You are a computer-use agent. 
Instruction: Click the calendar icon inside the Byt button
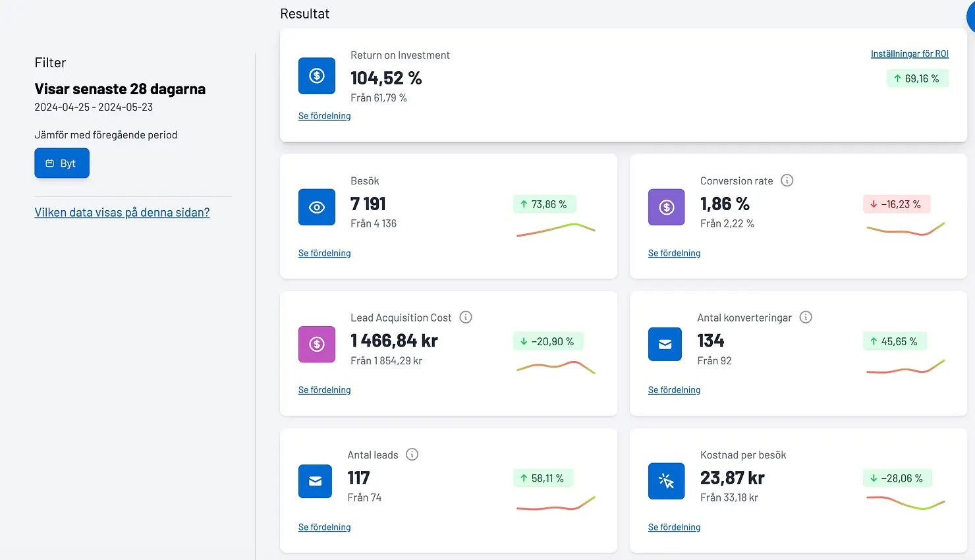tap(51, 163)
